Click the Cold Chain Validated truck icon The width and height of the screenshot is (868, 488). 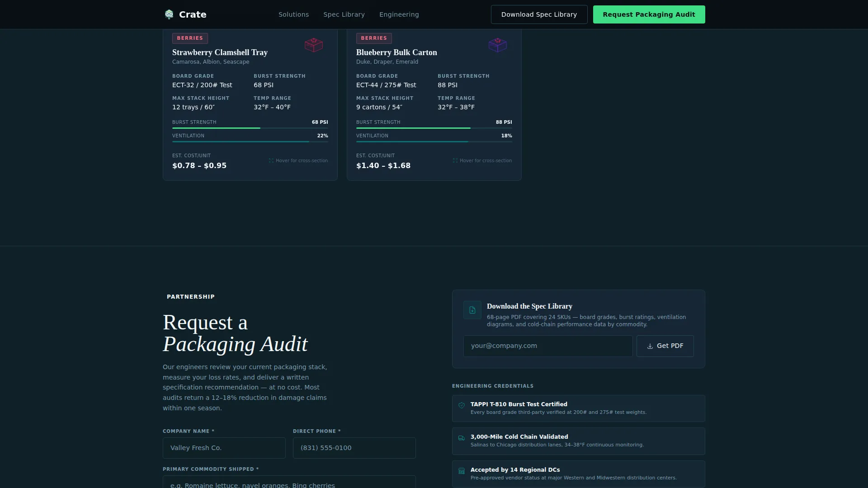[x=462, y=438]
